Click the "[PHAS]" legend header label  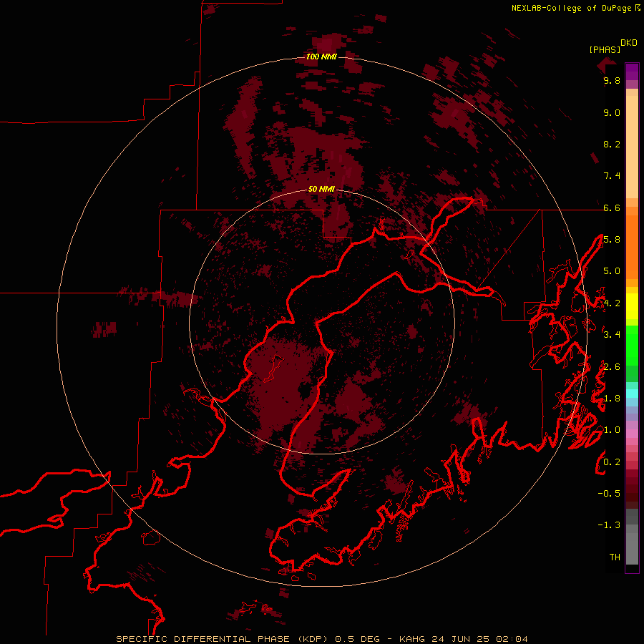605,49
